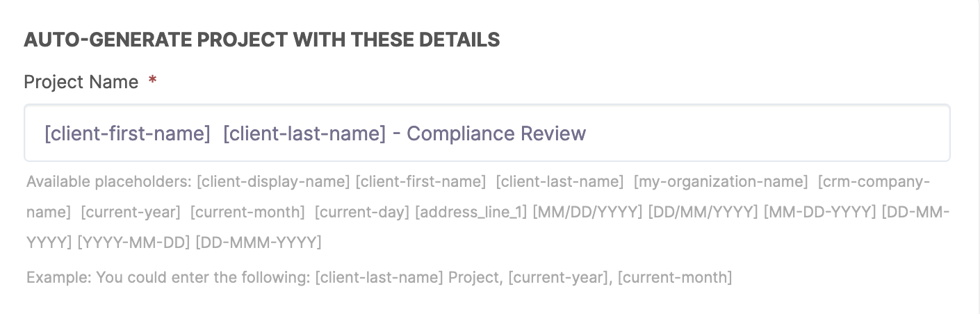
Task: Select [client-first-name] in the available placeholders list
Action: (420, 182)
